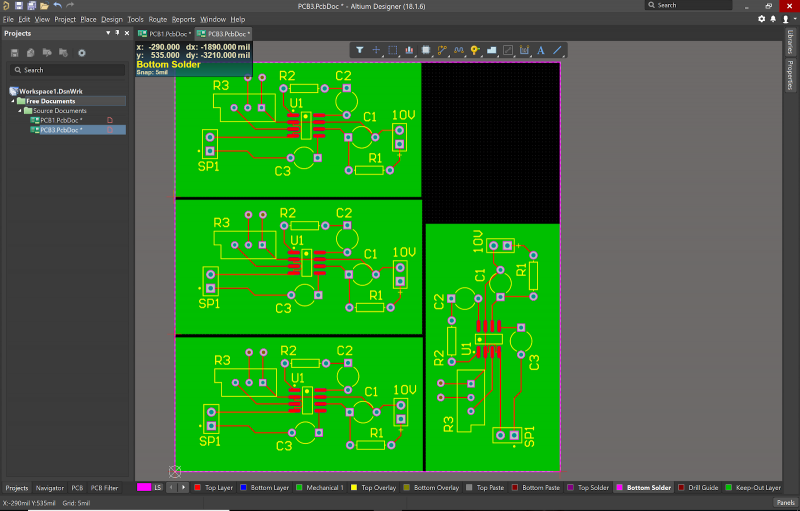The height and width of the screenshot is (511, 800).
Task: Switch to the Top Overlay layer
Action: click(373, 488)
